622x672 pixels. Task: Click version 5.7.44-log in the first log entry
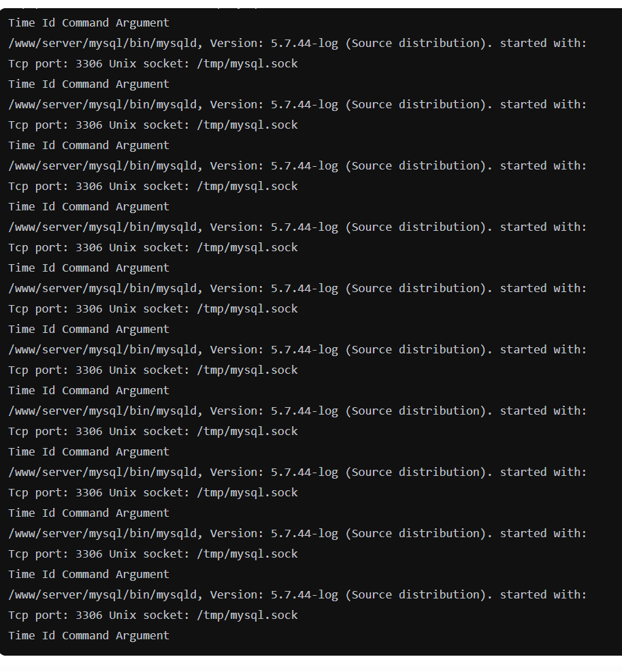304,44
